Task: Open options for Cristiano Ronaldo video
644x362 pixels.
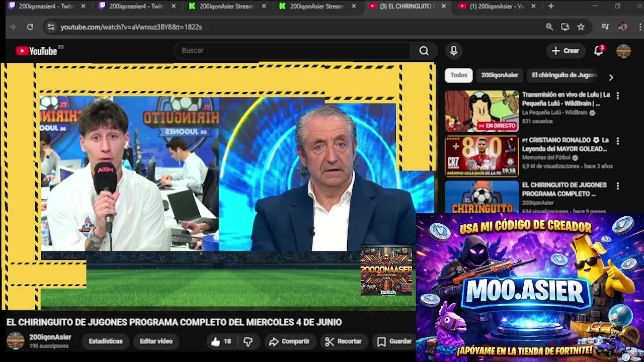Action: (618, 141)
